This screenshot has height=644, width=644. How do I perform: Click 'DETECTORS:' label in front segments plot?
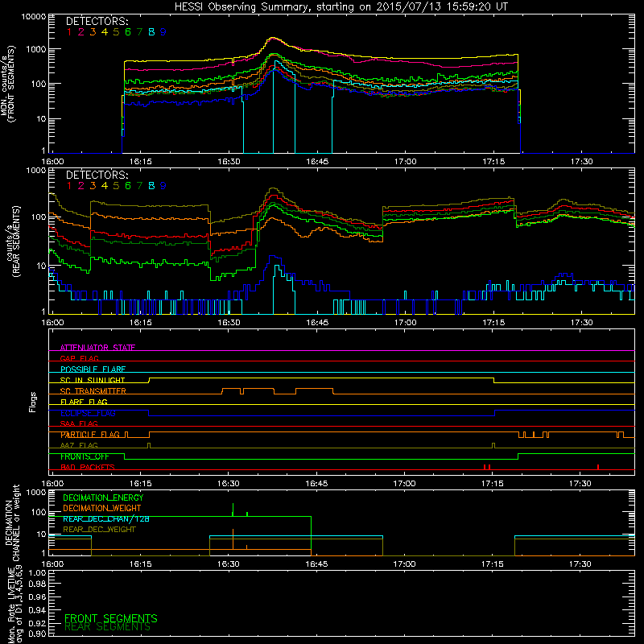point(97,21)
